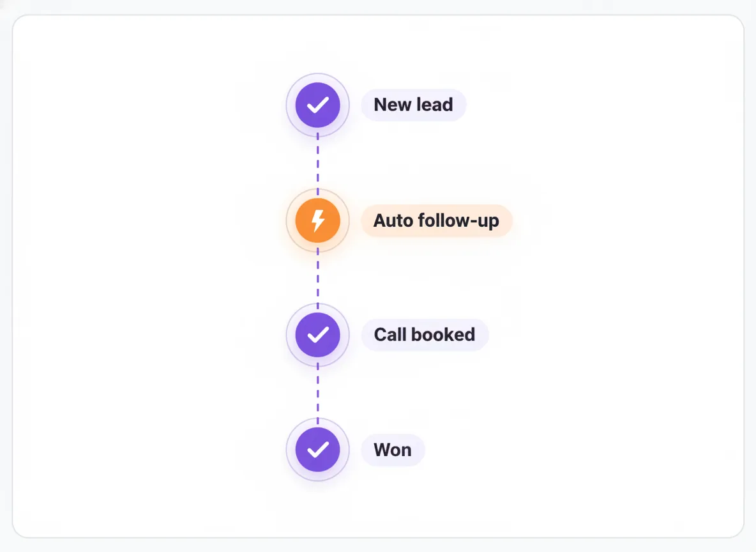The width and height of the screenshot is (756, 552).
Task: Choose the Call booked label pill
Action: coord(425,335)
